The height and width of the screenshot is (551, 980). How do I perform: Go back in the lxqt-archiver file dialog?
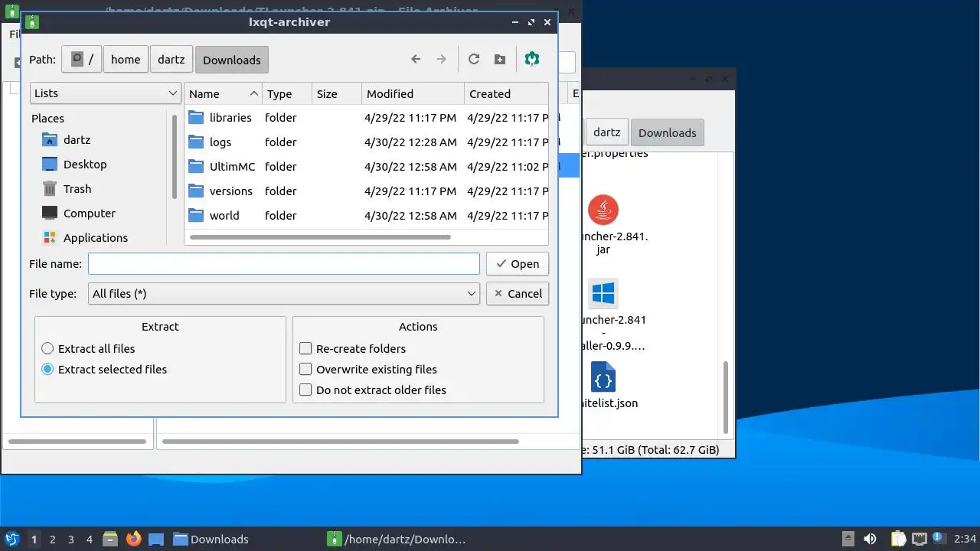[x=416, y=59]
